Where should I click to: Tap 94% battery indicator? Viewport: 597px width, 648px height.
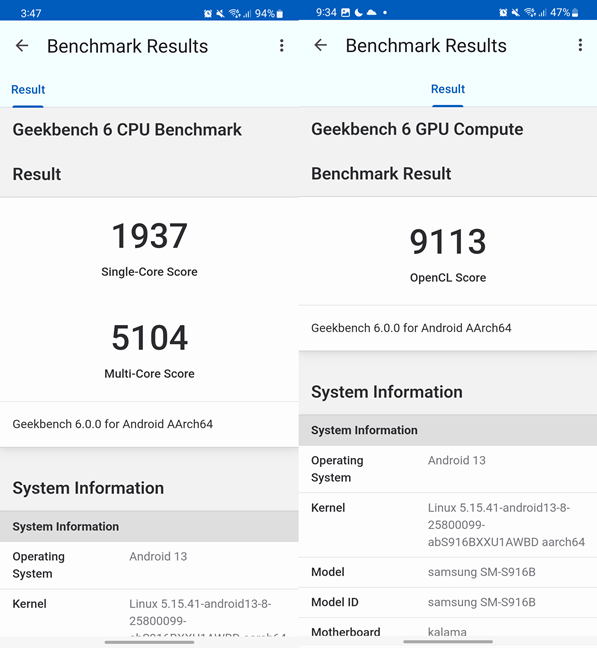pos(269,14)
